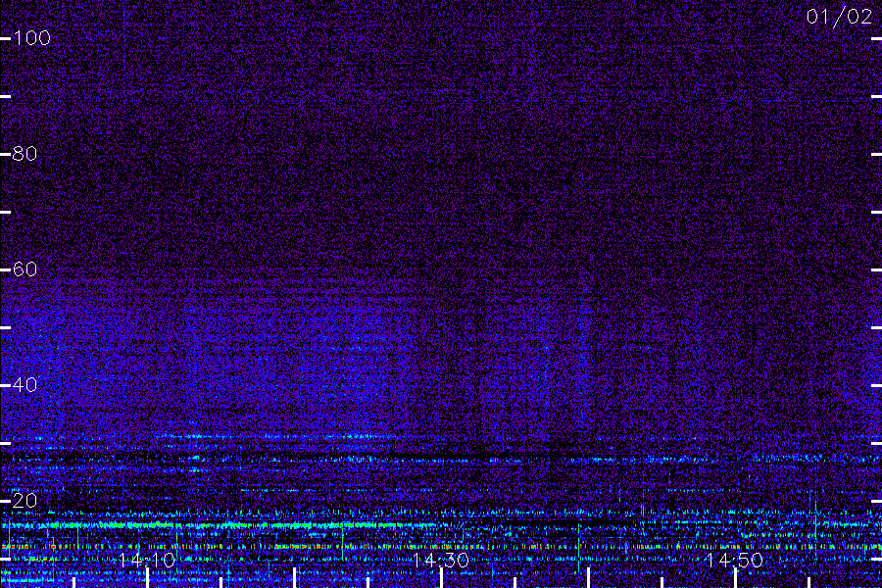Click the 100 frequency axis label
The height and width of the screenshot is (588, 882).
pos(31,38)
